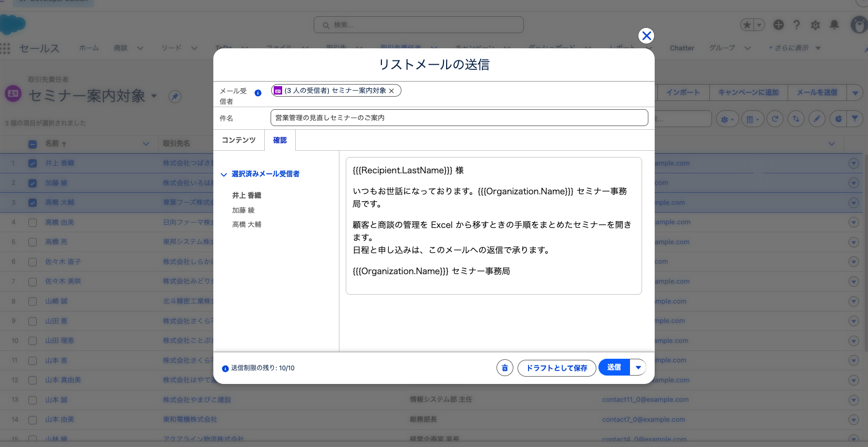Show the list view filters funnel
Viewport: 868px width, 447px height.
[x=855, y=119]
